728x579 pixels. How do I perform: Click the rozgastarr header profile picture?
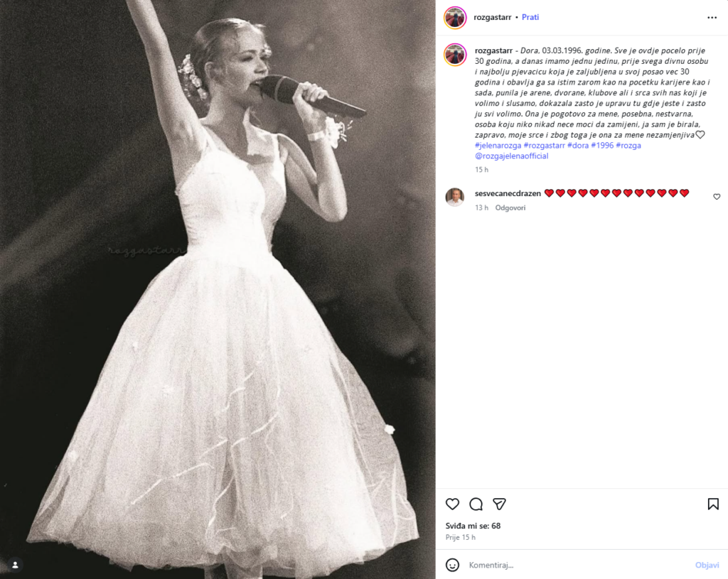pos(455,17)
